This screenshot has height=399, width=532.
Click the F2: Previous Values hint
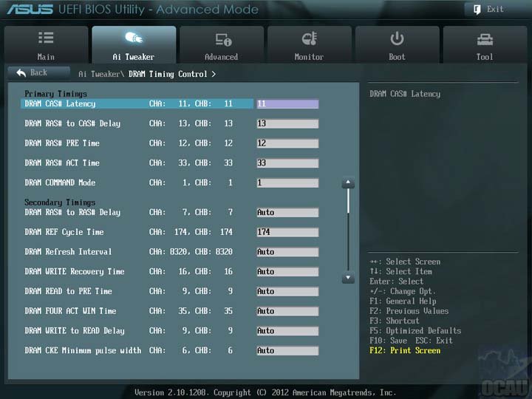point(409,311)
